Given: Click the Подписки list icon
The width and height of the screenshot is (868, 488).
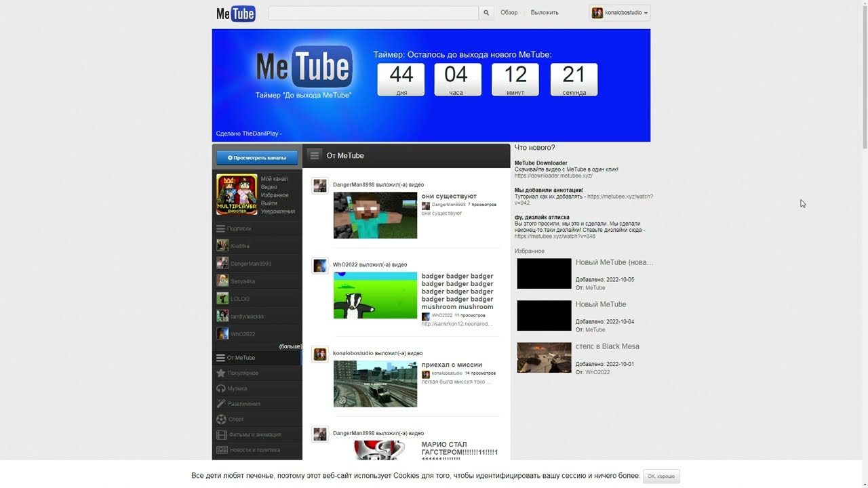Looking at the screenshot, I should coord(220,228).
